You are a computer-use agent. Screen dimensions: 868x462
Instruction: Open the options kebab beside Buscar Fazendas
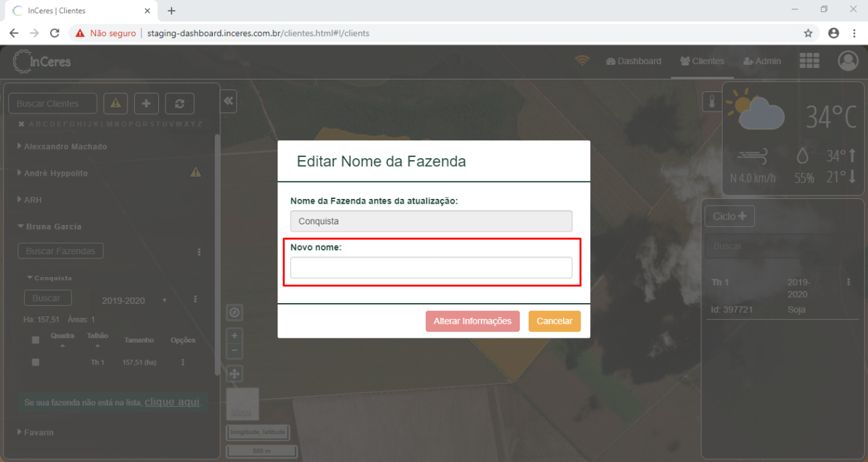199,252
